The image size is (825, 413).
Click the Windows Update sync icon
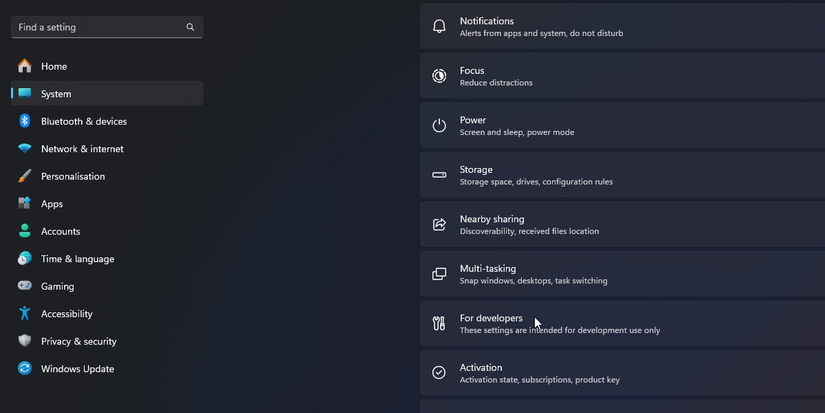[x=25, y=369]
